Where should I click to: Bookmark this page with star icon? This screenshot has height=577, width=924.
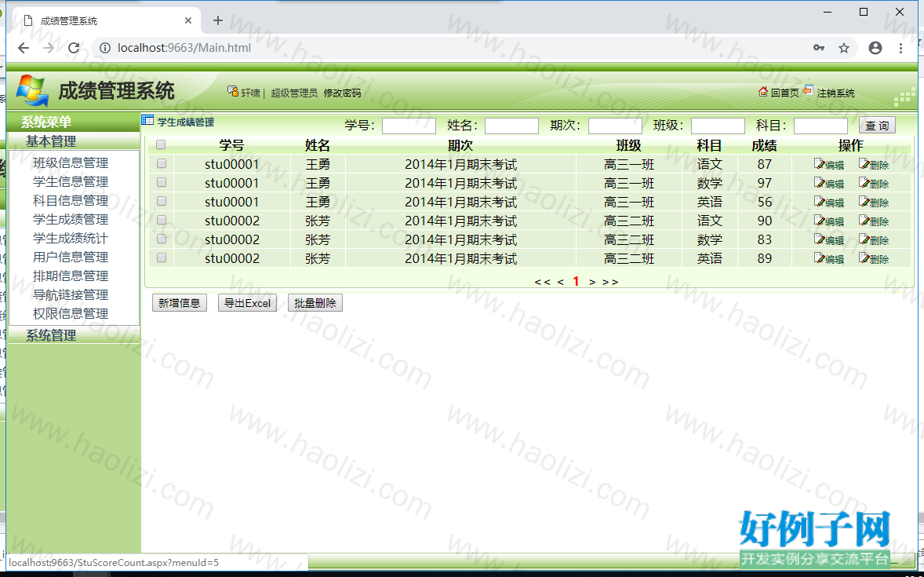pos(844,48)
